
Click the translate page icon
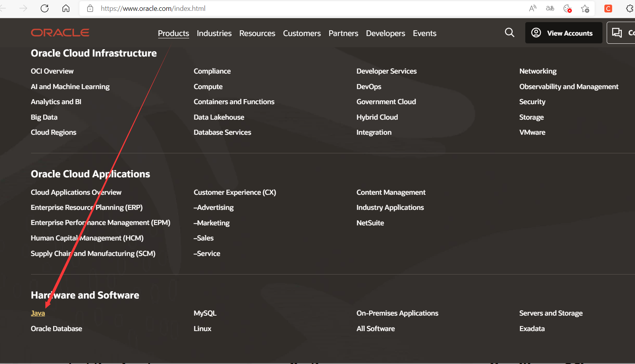[550, 9]
